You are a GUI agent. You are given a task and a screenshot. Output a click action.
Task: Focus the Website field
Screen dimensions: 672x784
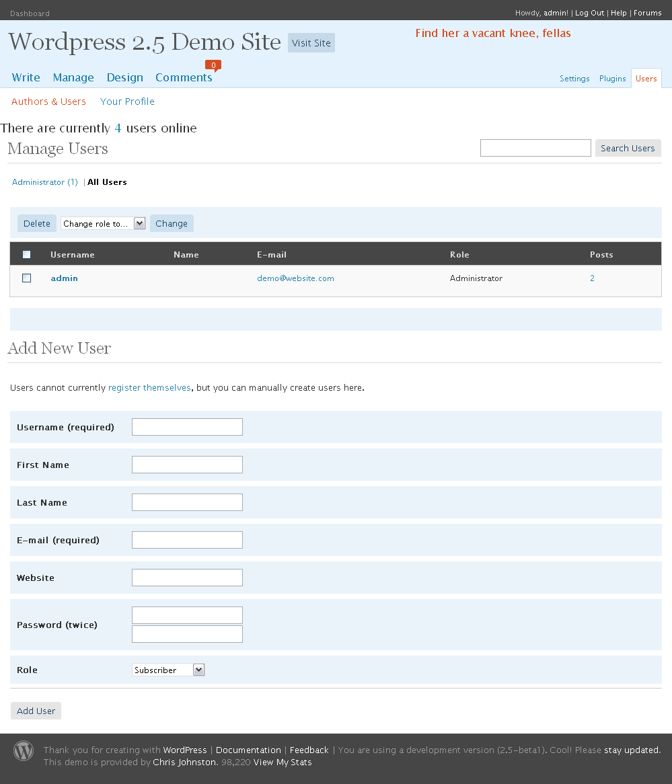(187, 578)
